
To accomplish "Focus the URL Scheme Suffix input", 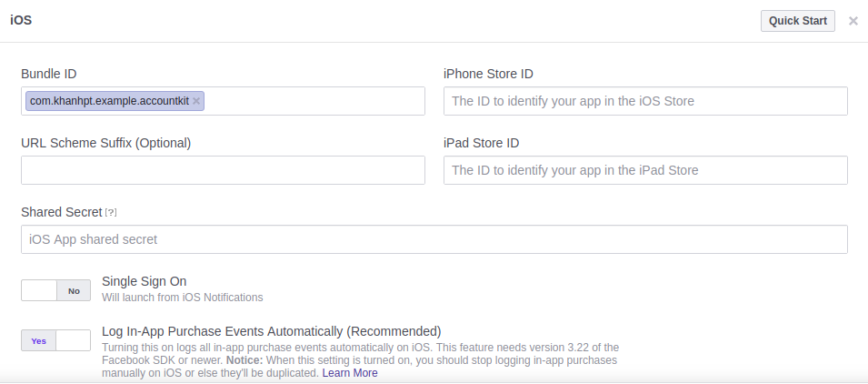I will pos(223,170).
